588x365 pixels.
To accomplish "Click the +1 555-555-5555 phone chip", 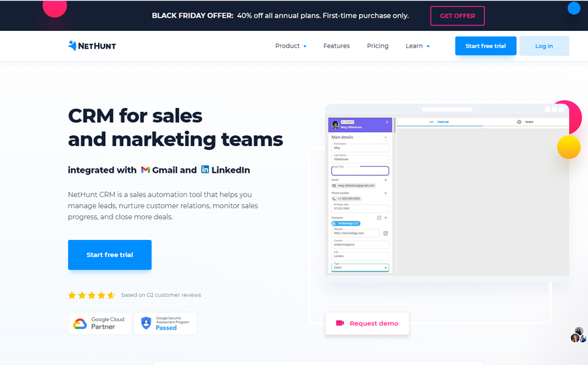I will tap(346, 199).
